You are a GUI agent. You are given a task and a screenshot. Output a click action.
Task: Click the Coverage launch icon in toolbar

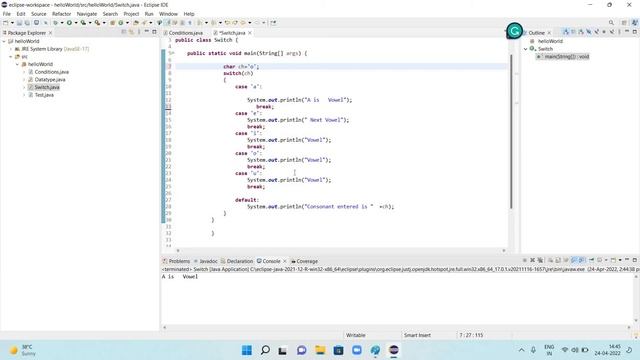(83, 23)
